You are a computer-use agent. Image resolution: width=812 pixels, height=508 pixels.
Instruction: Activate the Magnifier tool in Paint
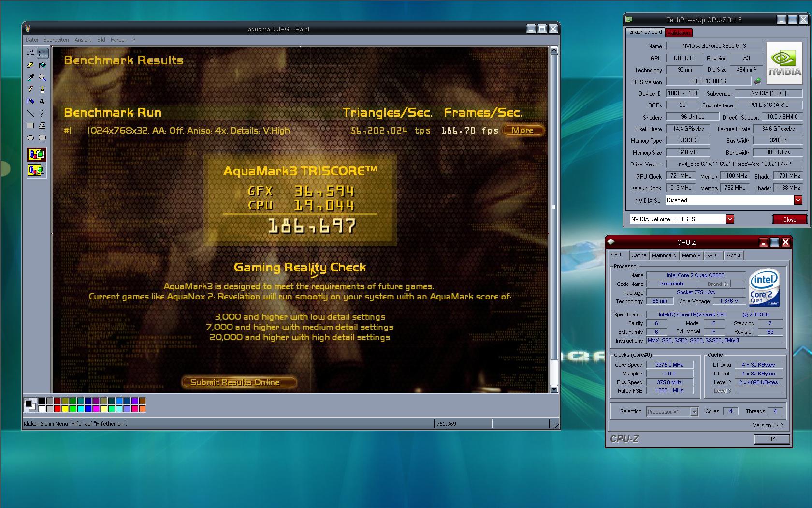[43, 77]
